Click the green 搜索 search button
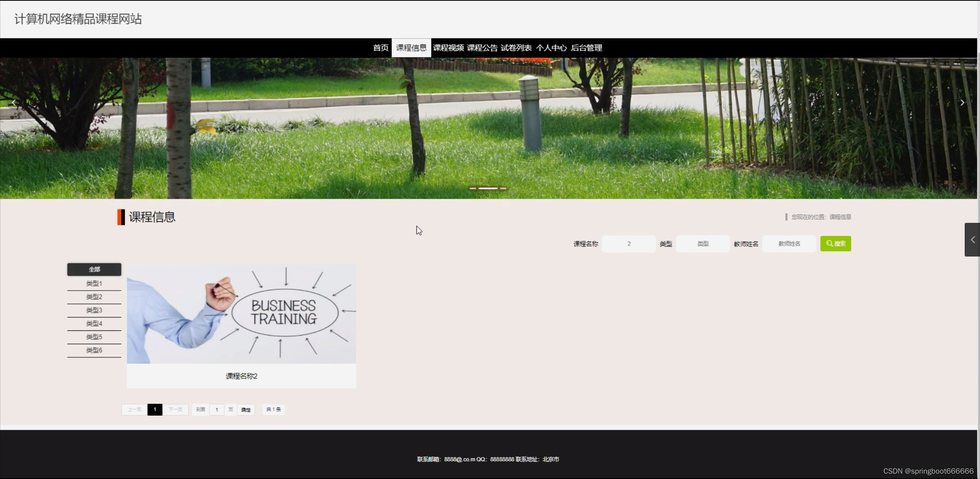This screenshot has height=479, width=980. 835,244
